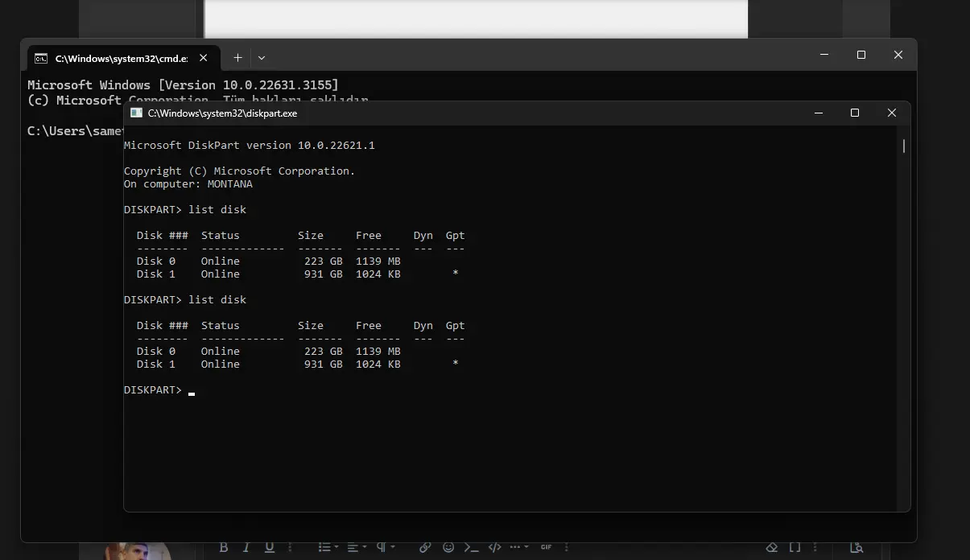The width and height of the screenshot is (970, 560).
Task: Open the Windows Terminal tab dropdown chevron
Action: (262, 58)
